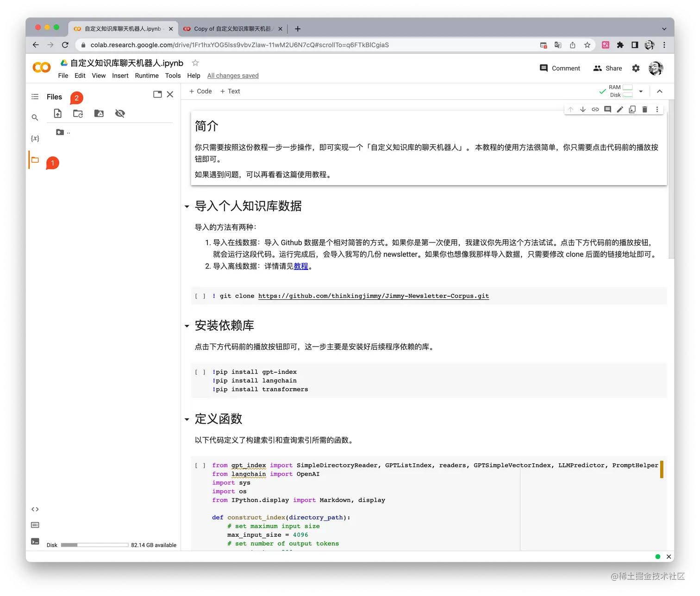Open the Find and replace search icon
This screenshot has width=700, height=596.
35,118
